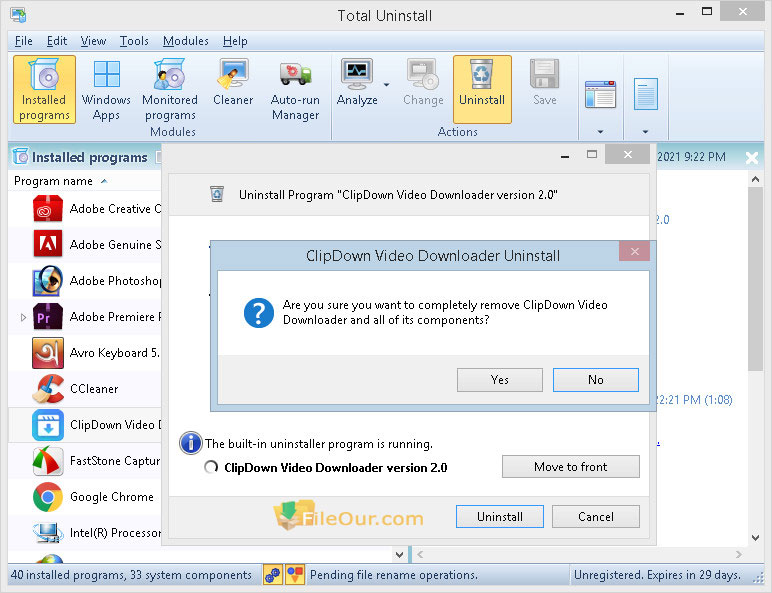Click 'Unregistered. Expires in 29 days.' text
This screenshot has width=772, height=593.
tap(657, 575)
